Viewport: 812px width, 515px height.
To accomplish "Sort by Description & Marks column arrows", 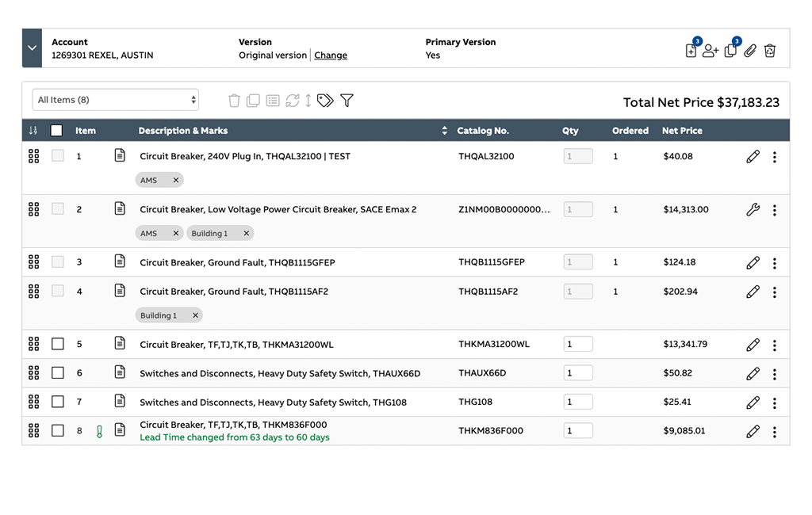I will 444,131.
